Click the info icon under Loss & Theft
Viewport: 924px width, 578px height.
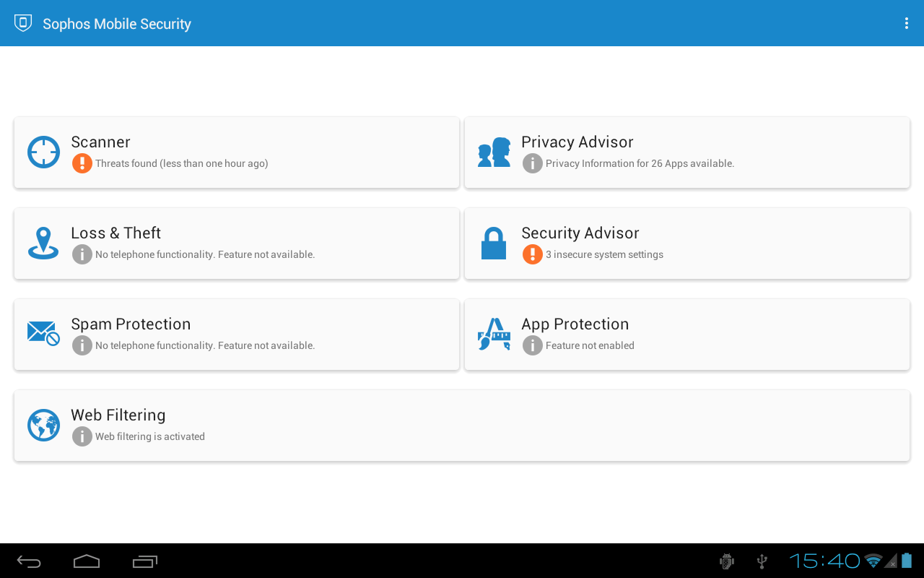(82, 254)
